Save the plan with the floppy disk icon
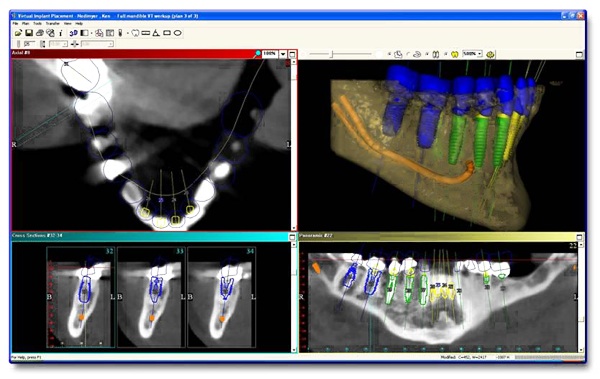This screenshot has width=600, height=379. (x=29, y=33)
